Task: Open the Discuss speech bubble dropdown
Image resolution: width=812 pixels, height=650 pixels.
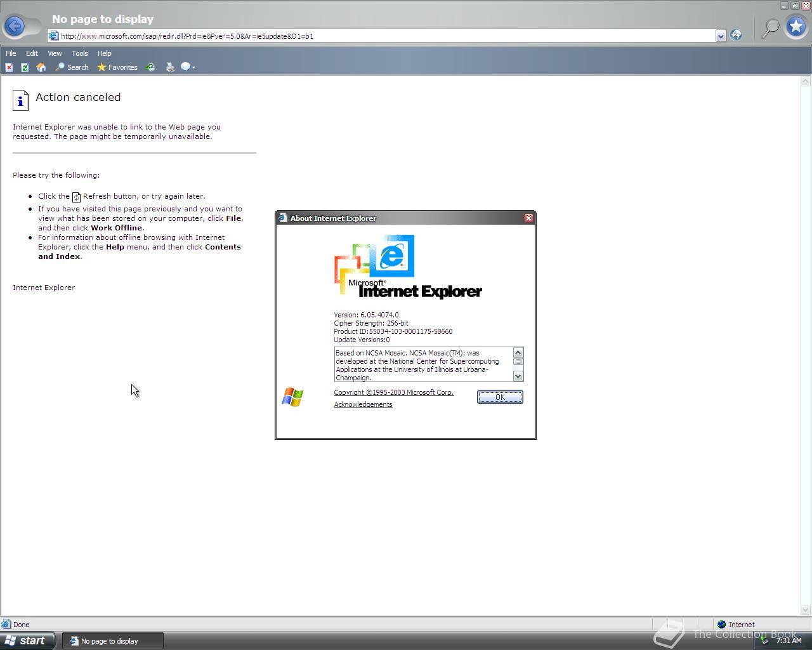Action: (188, 67)
